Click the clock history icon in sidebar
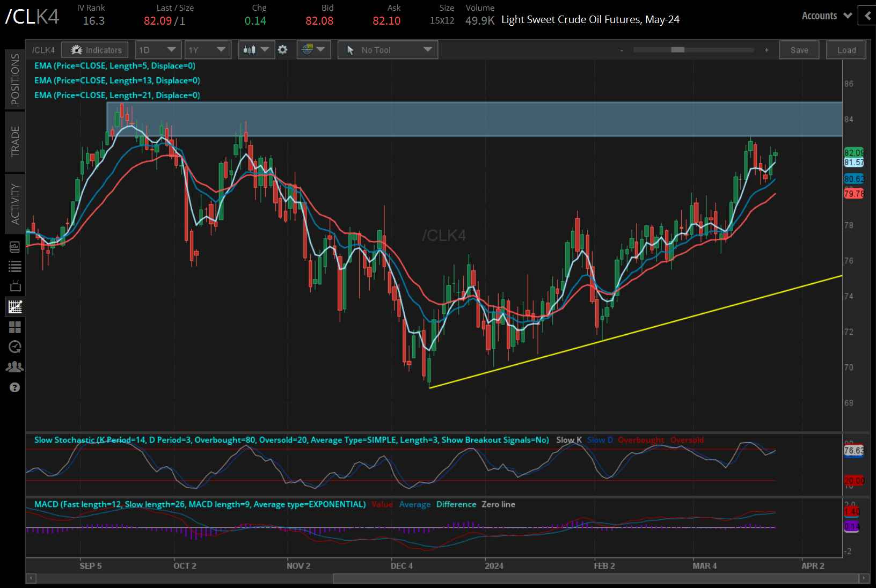876x588 pixels. (15, 347)
